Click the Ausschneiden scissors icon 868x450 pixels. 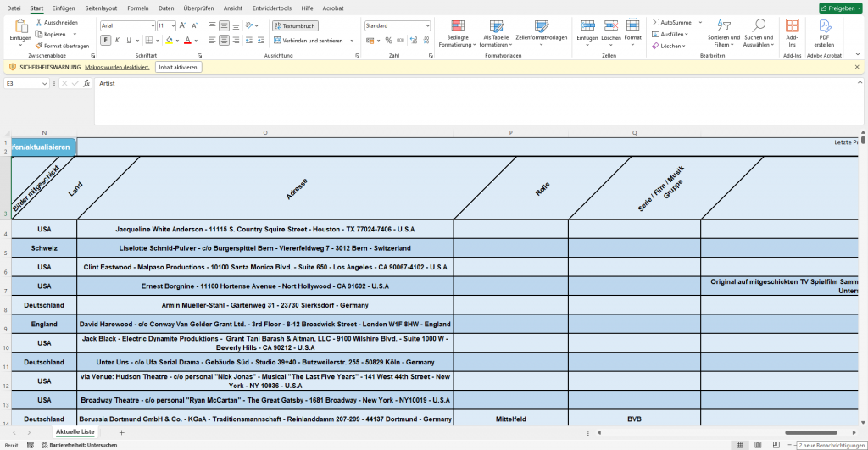tap(39, 22)
